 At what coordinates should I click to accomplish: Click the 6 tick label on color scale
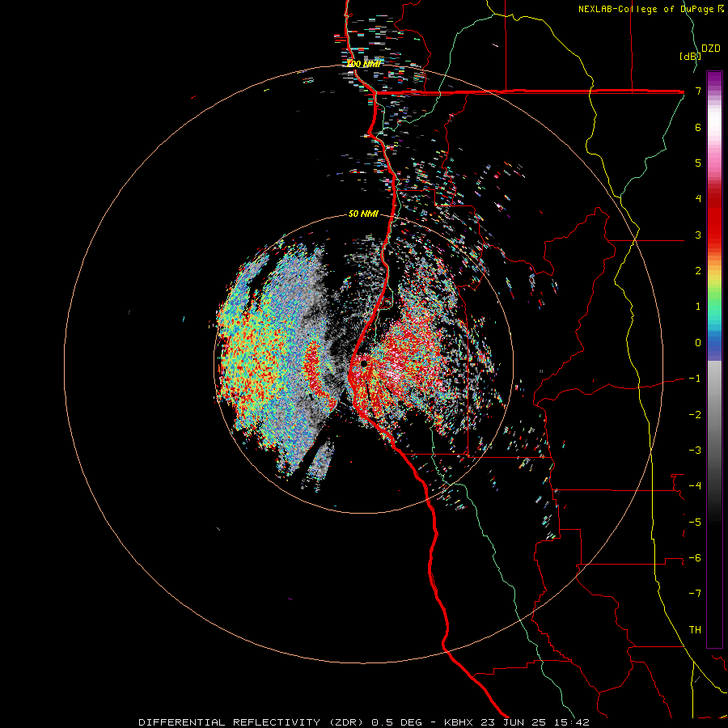[698, 127]
